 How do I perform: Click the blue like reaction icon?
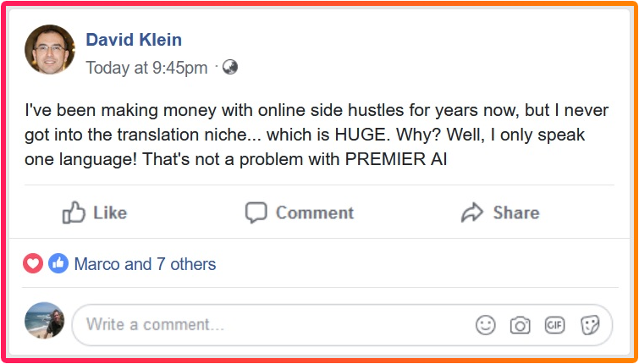pos(58,264)
